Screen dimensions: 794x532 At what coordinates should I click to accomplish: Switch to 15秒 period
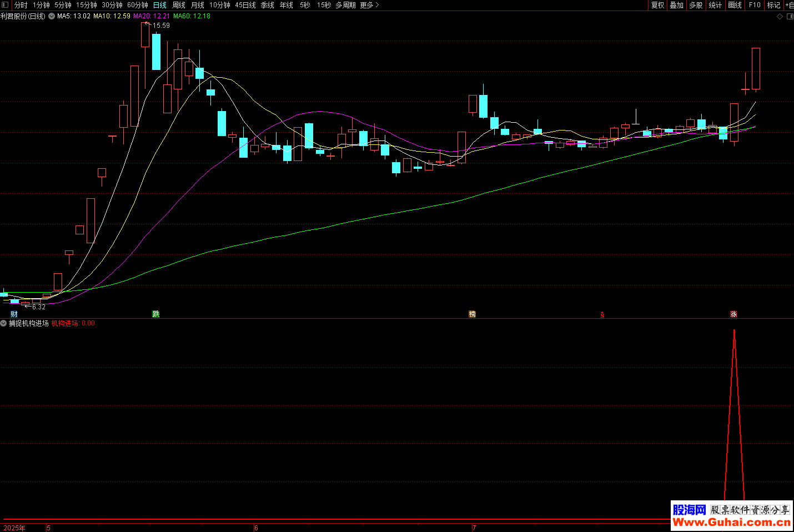click(x=324, y=5)
